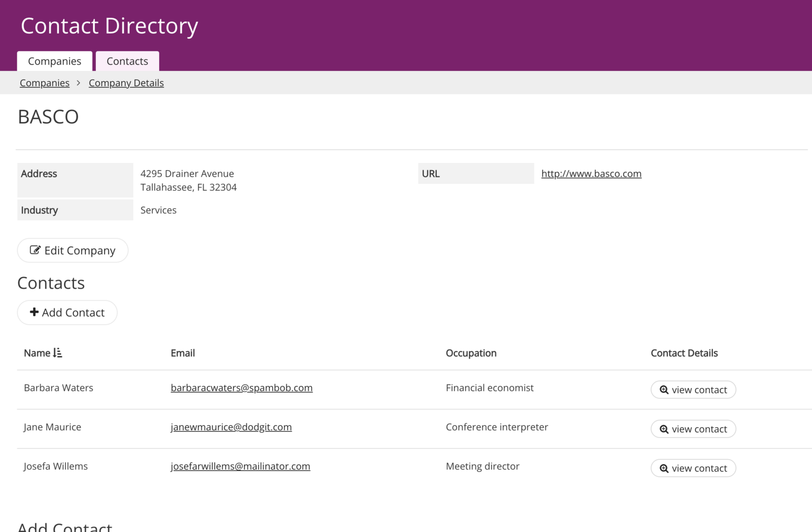The width and height of the screenshot is (812, 532).
Task: Click janewmaurice@dodgit.com email link
Action: pos(231,427)
